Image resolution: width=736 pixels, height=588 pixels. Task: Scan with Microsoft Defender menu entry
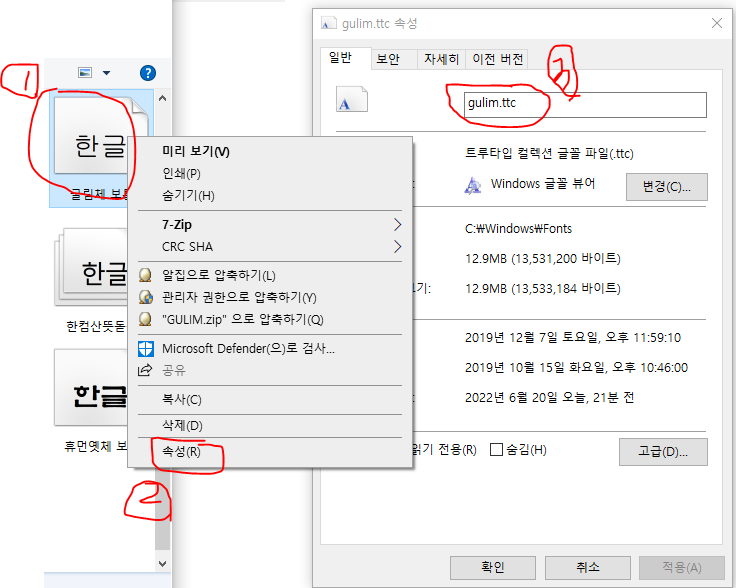270,349
